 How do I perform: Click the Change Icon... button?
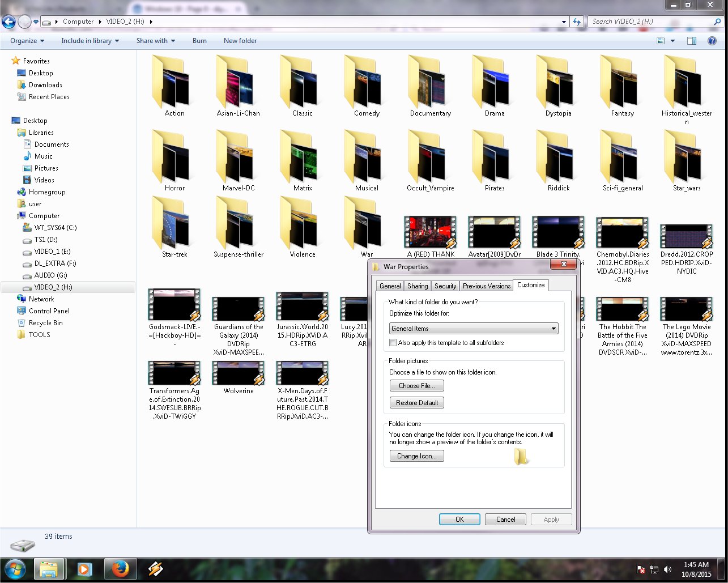[417, 456]
